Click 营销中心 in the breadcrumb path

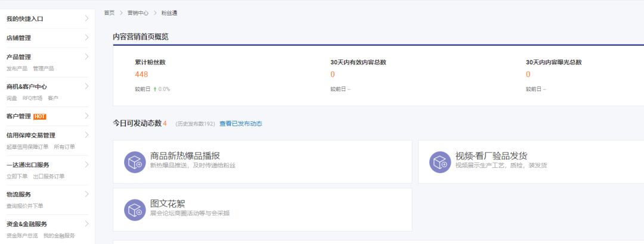(x=138, y=13)
